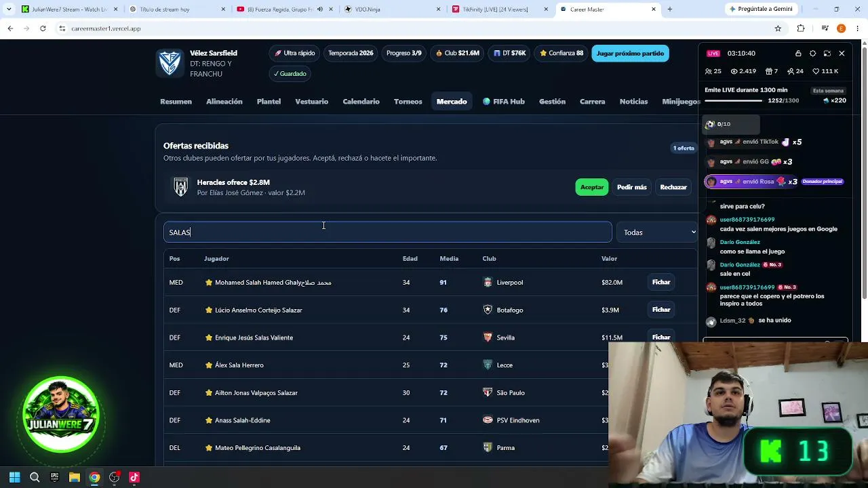Go to the Gestión tab
This screenshot has height=488, width=868.
pyautogui.click(x=552, y=102)
